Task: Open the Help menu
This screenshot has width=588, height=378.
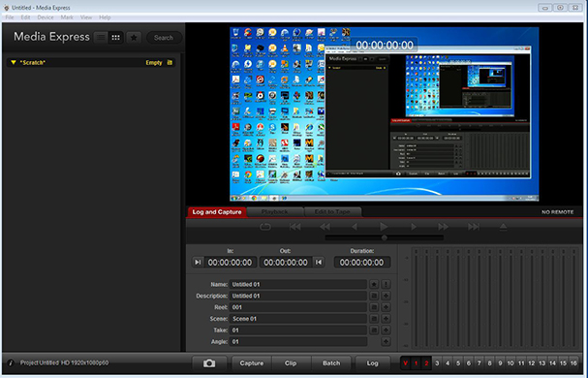Action: coord(105,17)
